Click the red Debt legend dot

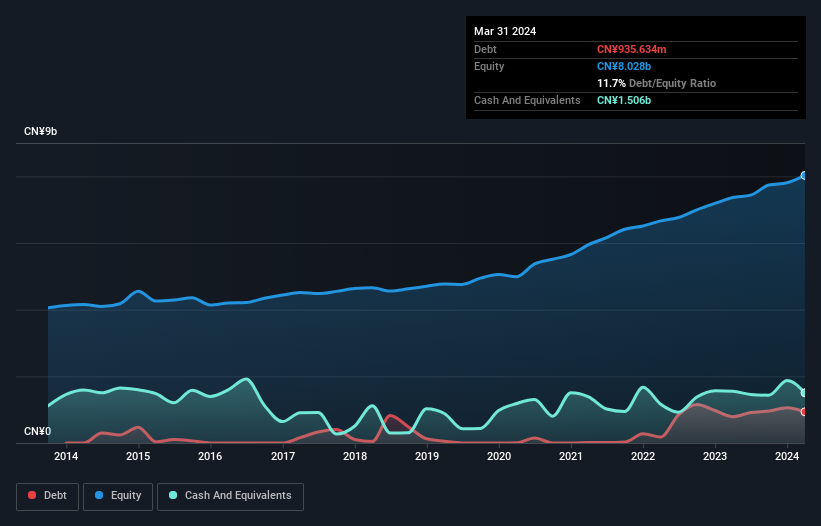pyautogui.click(x=32, y=495)
